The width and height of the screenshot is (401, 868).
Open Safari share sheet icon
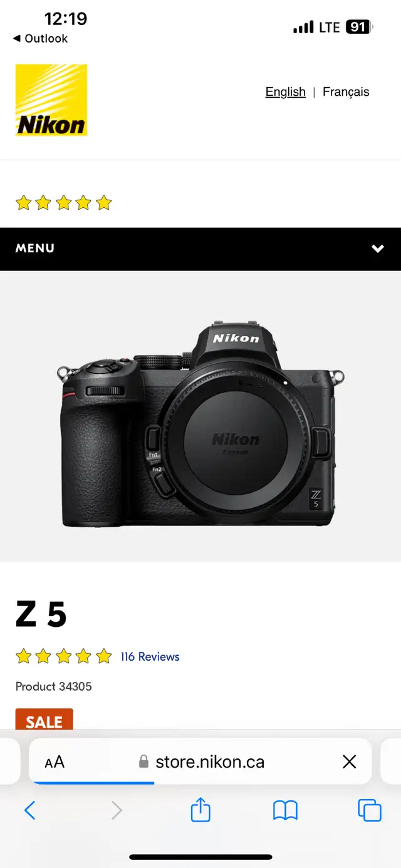tap(200, 810)
